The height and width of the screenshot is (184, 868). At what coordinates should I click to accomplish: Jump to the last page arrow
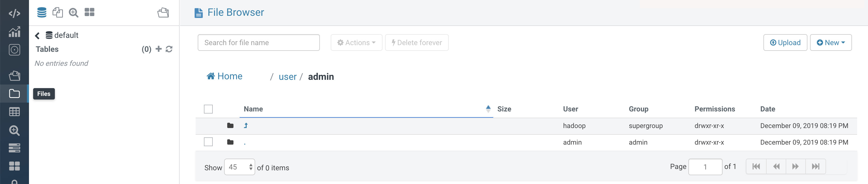tap(815, 166)
